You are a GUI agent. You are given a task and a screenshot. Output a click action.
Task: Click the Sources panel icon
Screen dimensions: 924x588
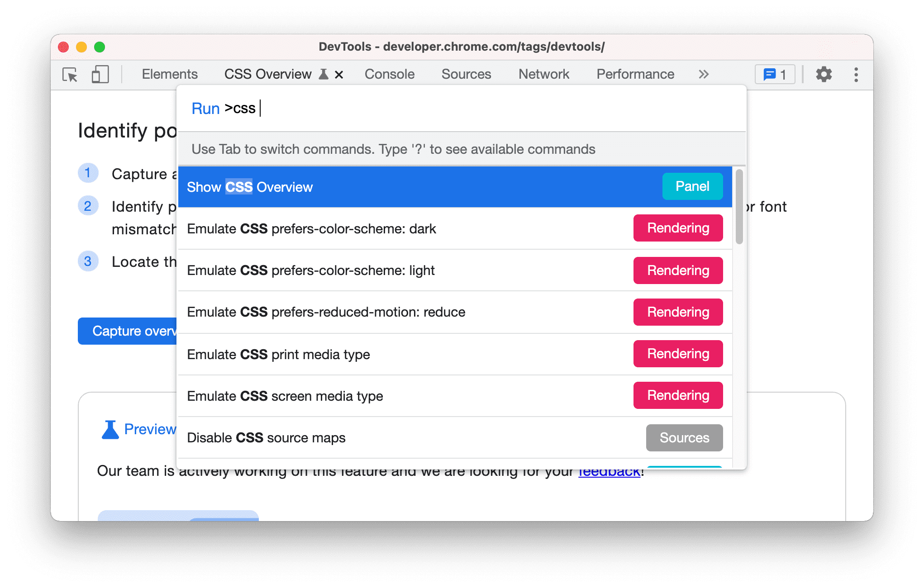(467, 74)
